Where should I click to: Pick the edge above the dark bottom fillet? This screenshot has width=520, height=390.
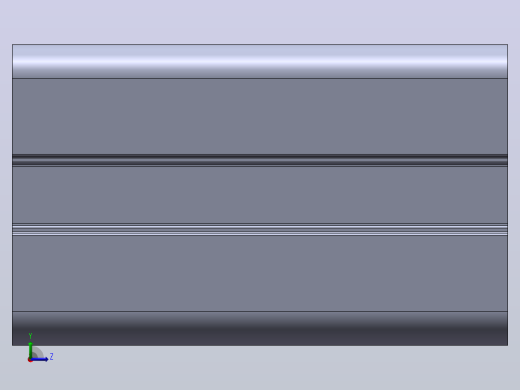tap(260, 312)
